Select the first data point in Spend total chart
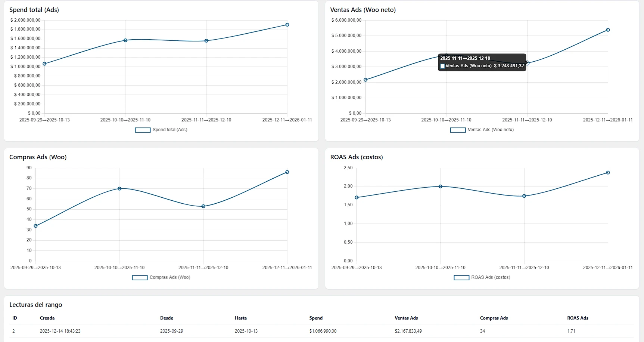Viewport: 644px width, 342px height. tap(44, 64)
